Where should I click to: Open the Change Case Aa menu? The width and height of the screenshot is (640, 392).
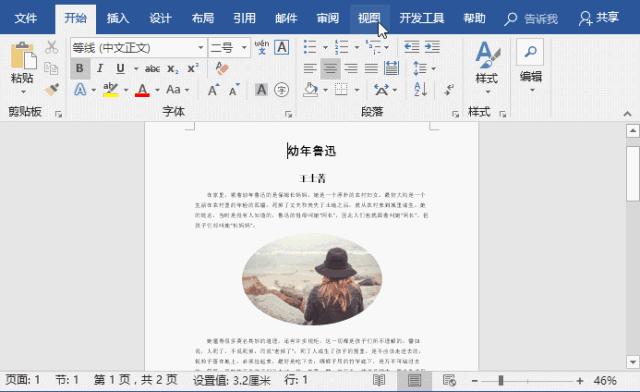[x=173, y=89]
